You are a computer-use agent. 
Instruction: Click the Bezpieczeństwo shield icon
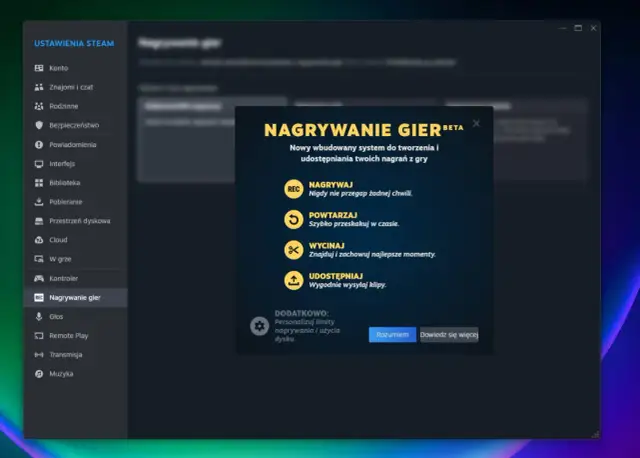(39, 125)
